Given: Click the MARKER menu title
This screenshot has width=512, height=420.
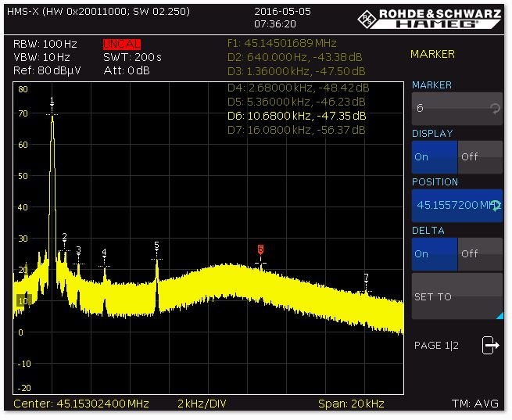Looking at the screenshot, I should click(432, 54).
